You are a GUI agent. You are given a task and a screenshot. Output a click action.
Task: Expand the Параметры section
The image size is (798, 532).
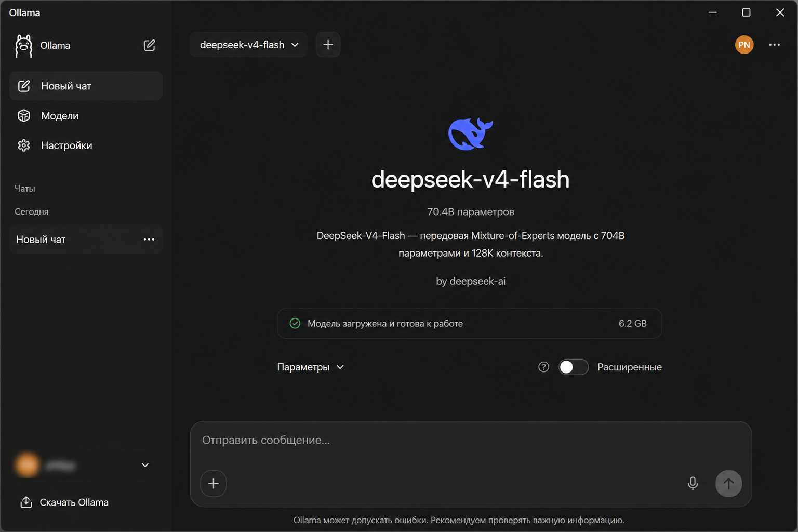311,367
